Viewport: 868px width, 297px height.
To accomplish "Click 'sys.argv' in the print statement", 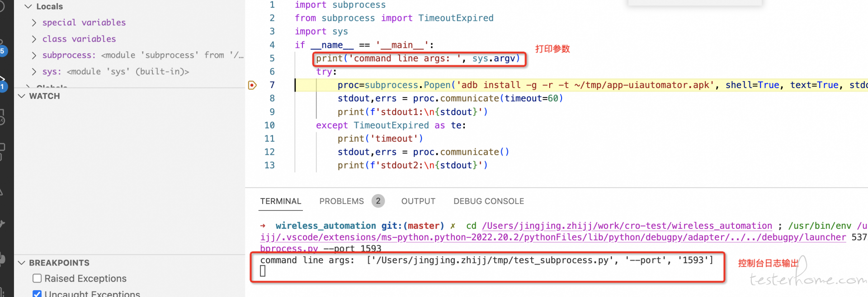I will click(x=494, y=58).
